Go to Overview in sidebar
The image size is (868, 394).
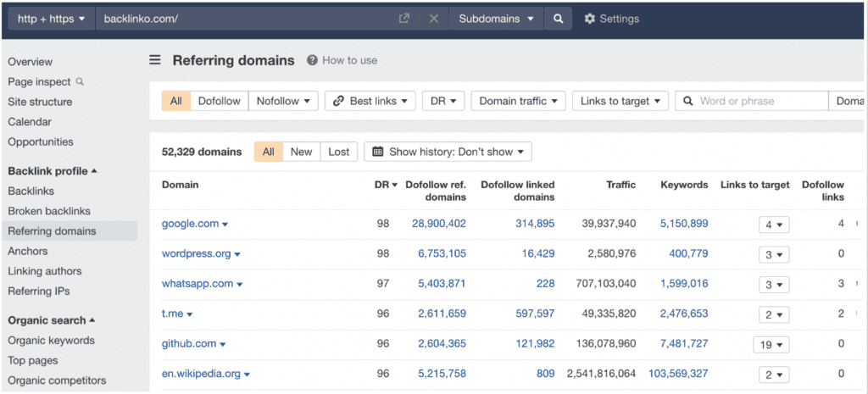tap(31, 61)
